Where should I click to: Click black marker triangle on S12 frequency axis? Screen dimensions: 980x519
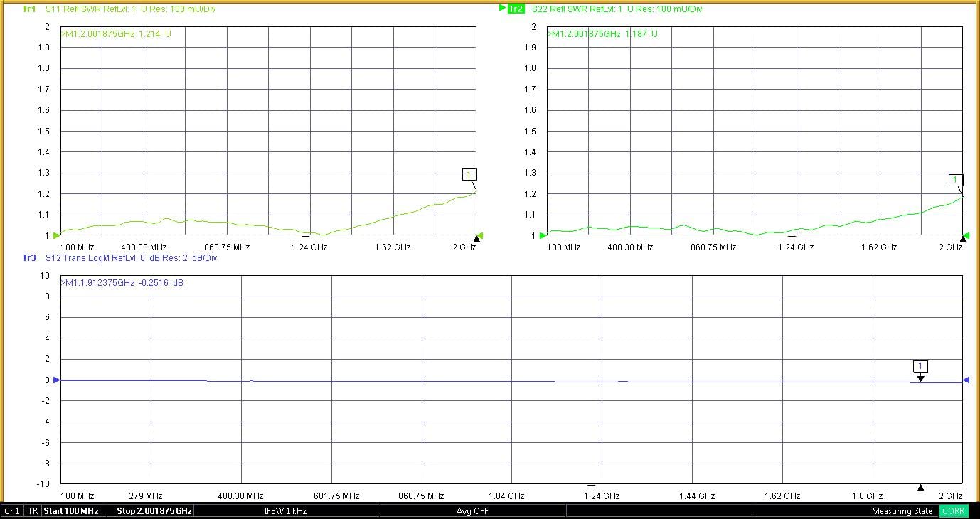(920, 487)
